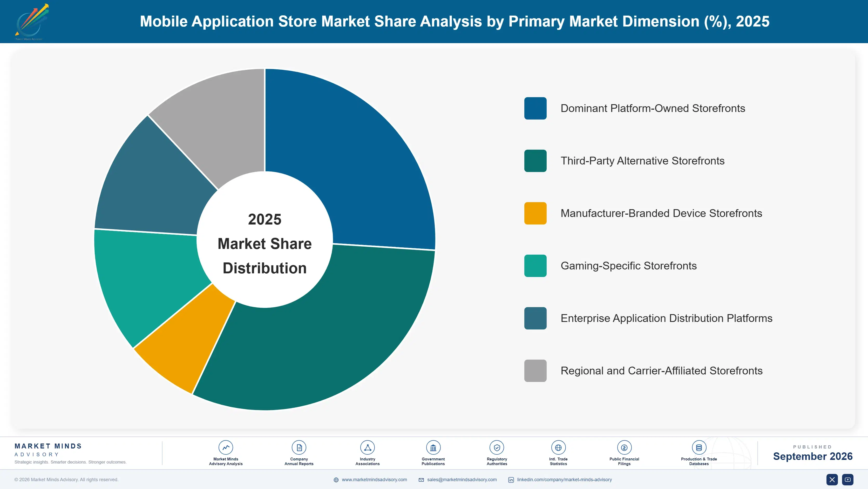
Task: Click the LinkedIn icon in the footer
Action: 511,480
